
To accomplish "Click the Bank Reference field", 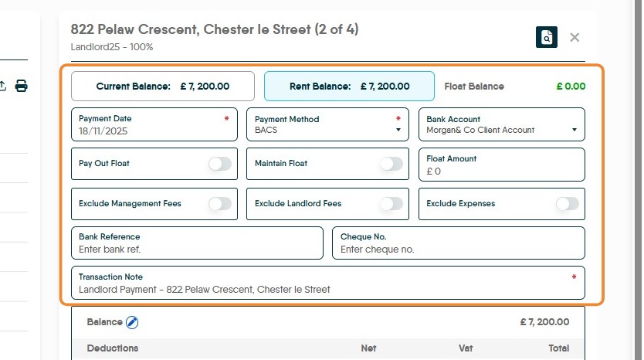I will (196, 249).
